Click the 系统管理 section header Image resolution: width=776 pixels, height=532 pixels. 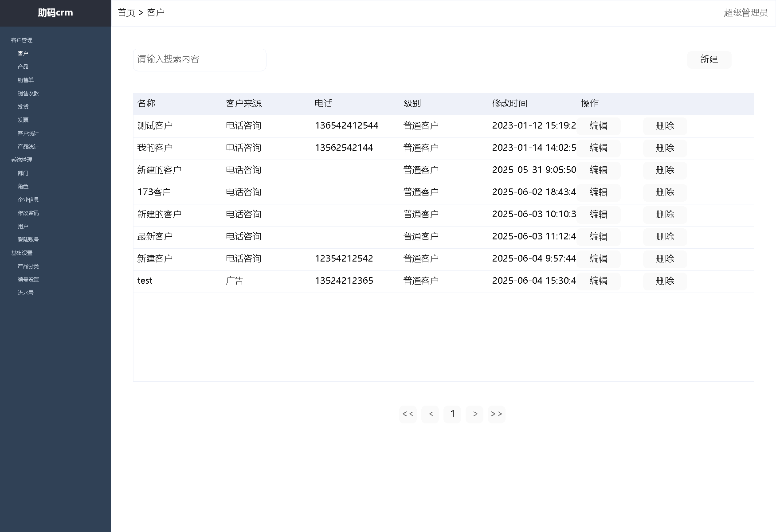click(22, 160)
